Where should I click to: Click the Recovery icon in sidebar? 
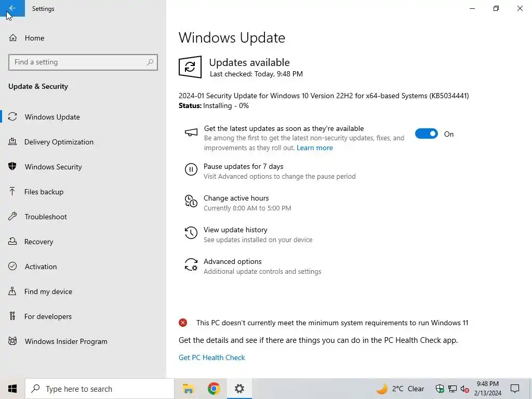(12, 242)
